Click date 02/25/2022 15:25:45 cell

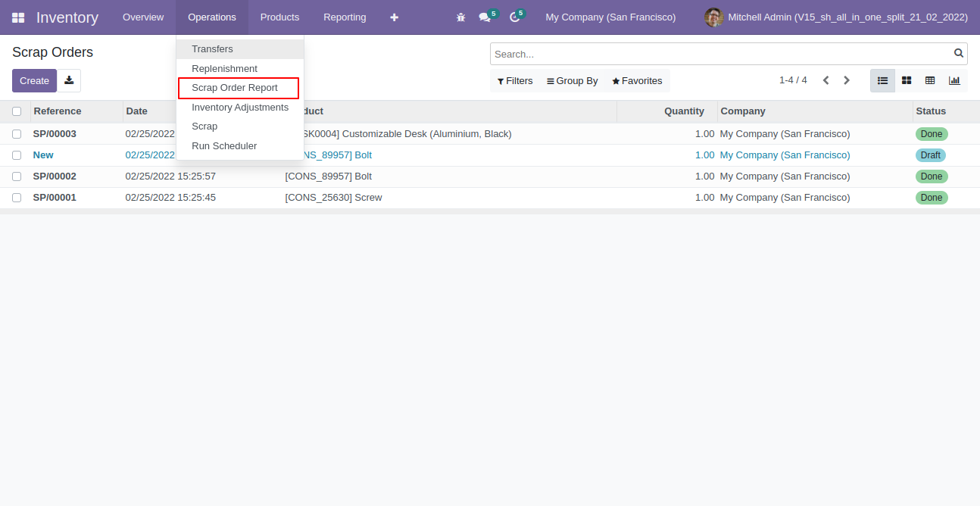(170, 198)
